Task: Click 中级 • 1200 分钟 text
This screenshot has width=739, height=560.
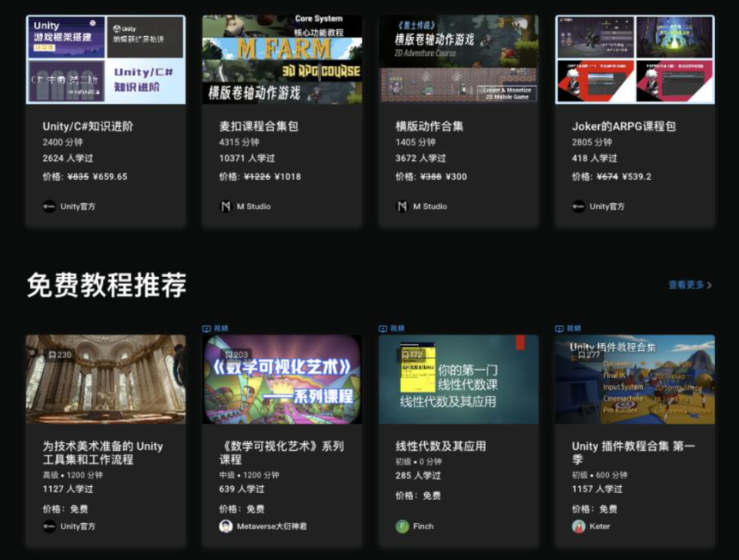Action: tap(249, 475)
